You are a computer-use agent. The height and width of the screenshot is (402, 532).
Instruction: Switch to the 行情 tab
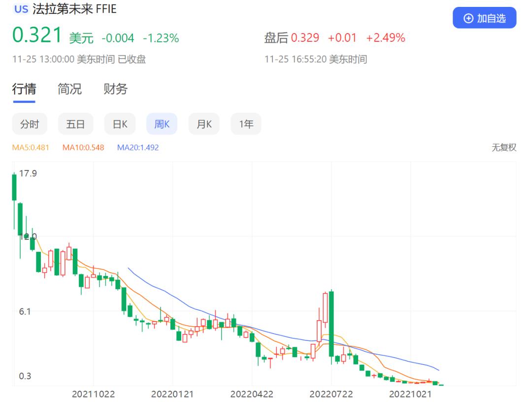pos(24,89)
